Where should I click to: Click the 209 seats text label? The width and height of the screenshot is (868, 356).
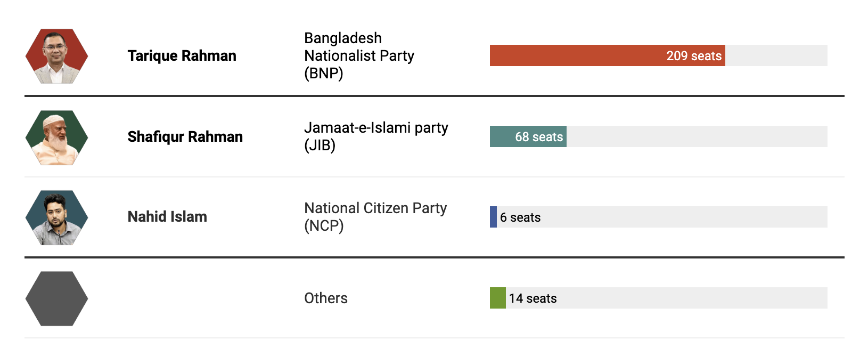pyautogui.click(x=694, y=56)
